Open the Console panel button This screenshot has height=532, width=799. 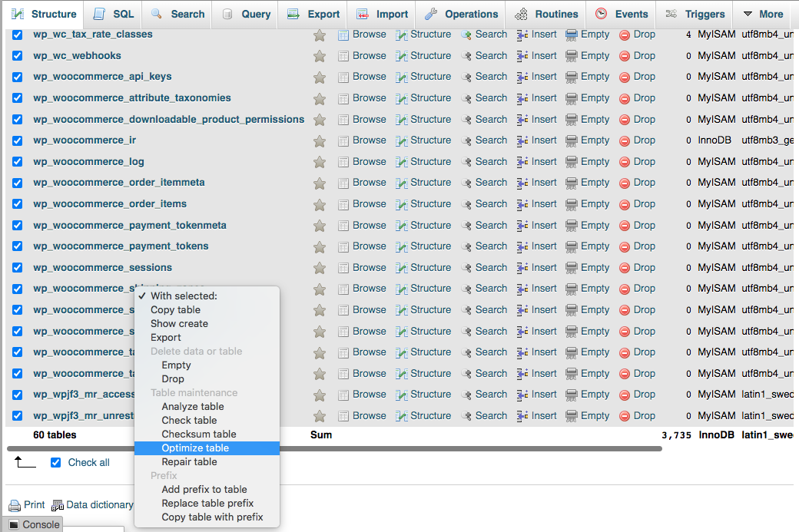pos(34,524)
